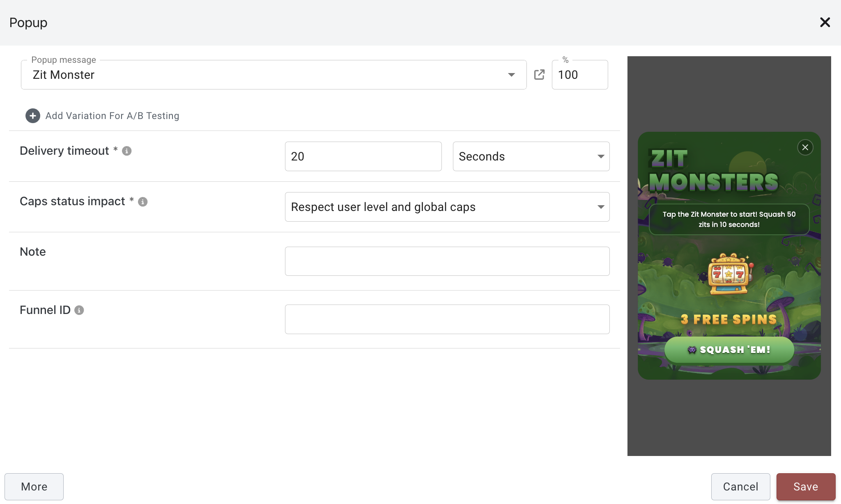Click the Funnel ID input field
The image size is (841, 504).
pyautogui.click(x=447, y=319)
